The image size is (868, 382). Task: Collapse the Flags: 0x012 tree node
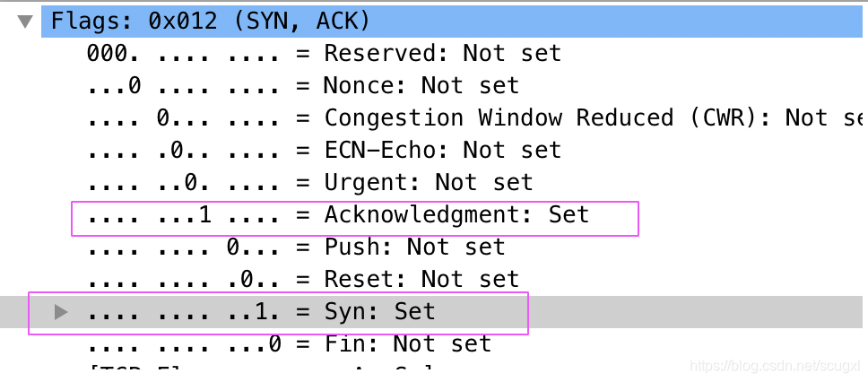(25, 22)
